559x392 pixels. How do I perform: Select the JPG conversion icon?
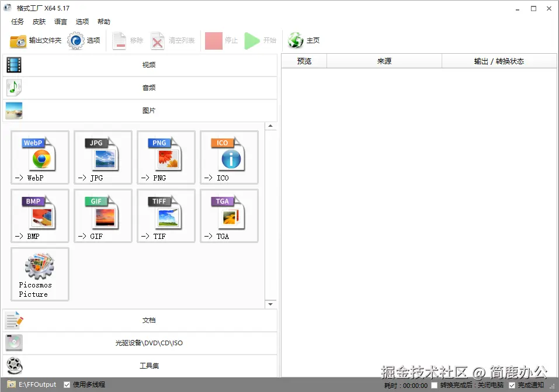point(103,157)
